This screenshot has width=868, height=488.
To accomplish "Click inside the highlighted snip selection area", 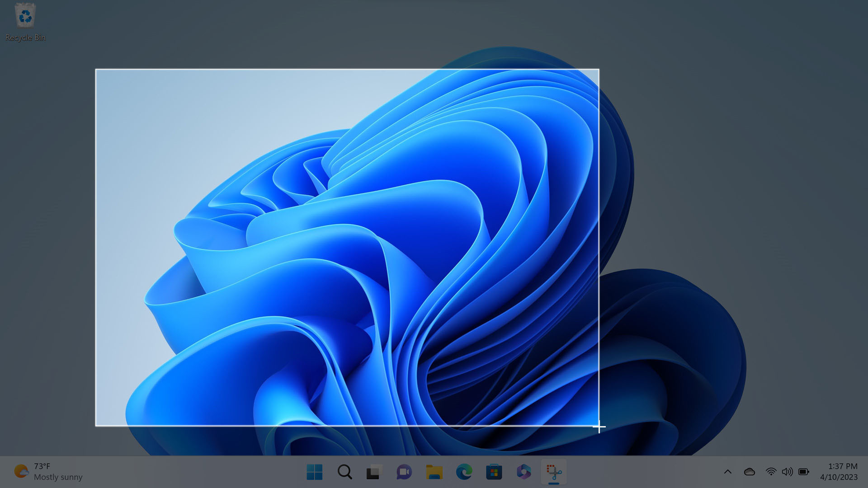I will tap(347, 247).
